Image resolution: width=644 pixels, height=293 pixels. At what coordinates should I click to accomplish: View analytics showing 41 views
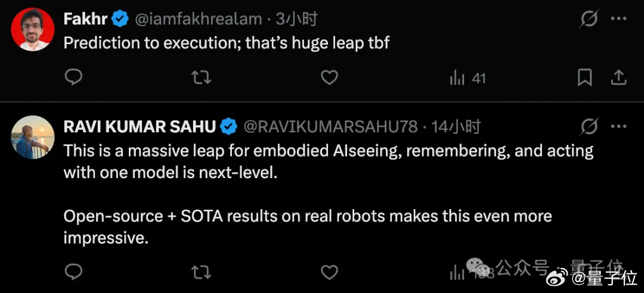(x=467, y=78)
